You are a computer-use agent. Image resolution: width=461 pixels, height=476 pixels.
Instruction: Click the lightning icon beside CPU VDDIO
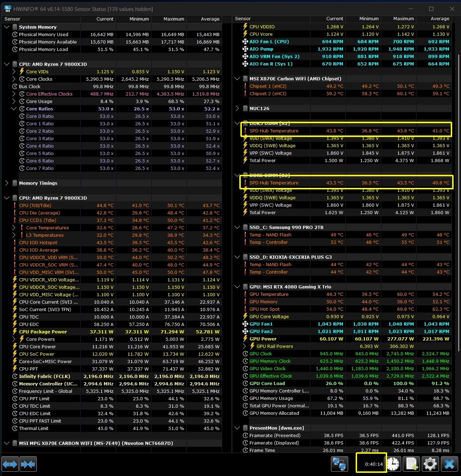(x=245, y=27)
